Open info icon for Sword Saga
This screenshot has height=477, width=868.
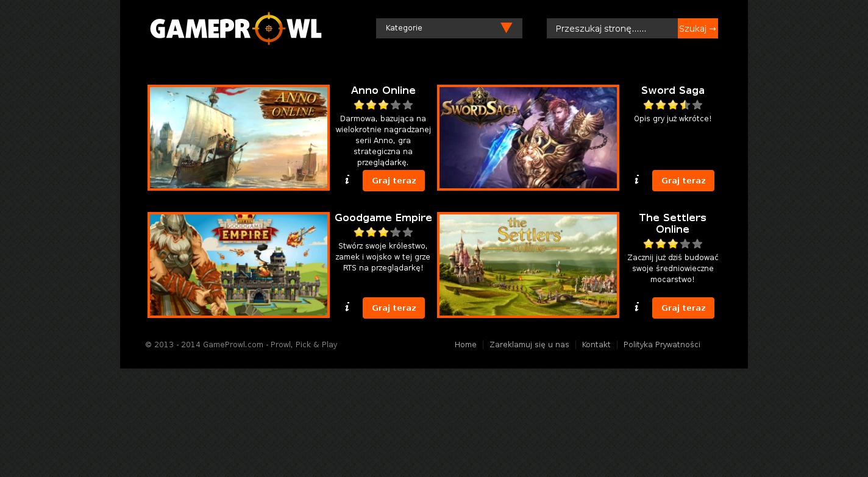click(637, 180)
